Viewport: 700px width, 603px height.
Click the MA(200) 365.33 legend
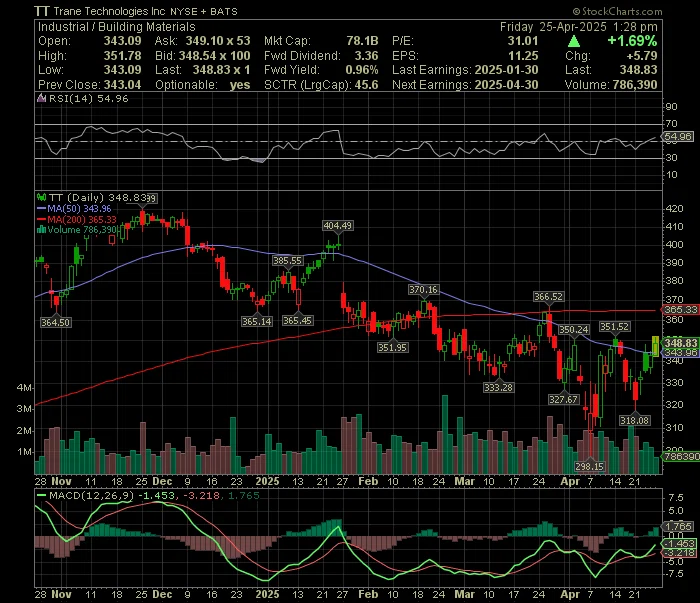pyautogui.click(x=82, y=219)
